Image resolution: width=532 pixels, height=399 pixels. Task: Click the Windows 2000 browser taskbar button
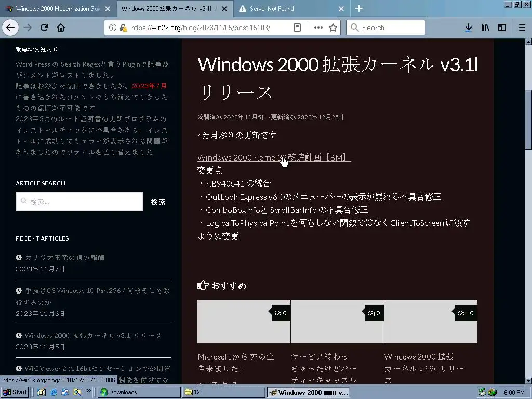pyautogui.click(x=309, y=392)
